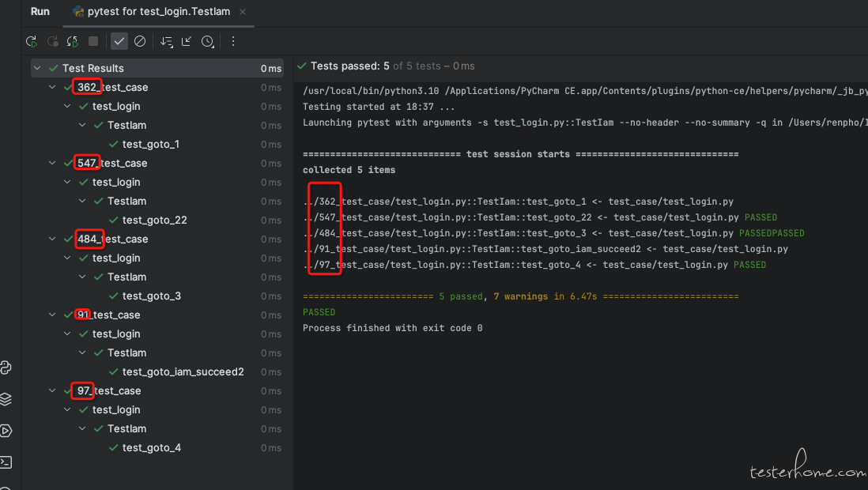This screenshot has width=868, height=490.
Task: Toggle Show Ignored tests button
Action: coord(140,42)
